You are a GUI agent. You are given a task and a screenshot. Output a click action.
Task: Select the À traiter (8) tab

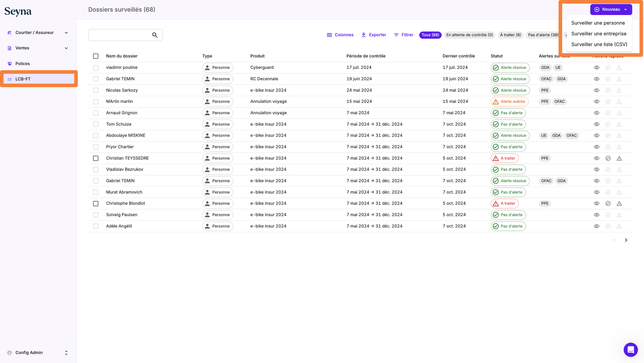510,35
